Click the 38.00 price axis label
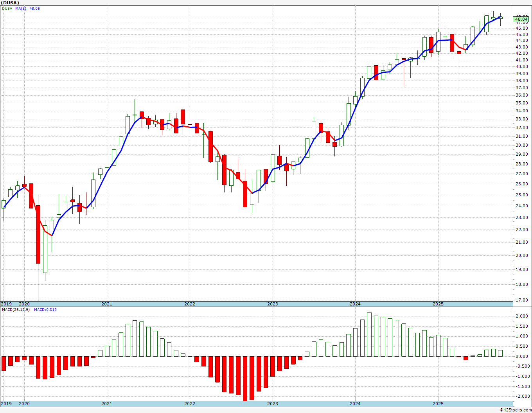 pos(522,81)
